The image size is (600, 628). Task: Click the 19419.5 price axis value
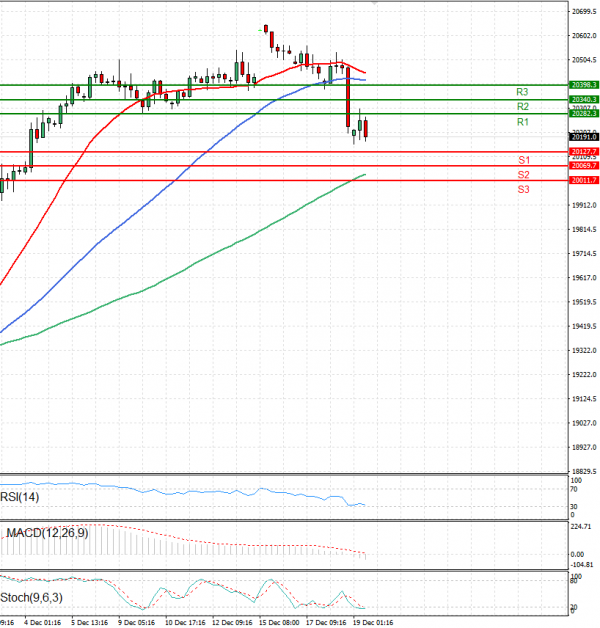pyautogui.click(x=584, y=326)
